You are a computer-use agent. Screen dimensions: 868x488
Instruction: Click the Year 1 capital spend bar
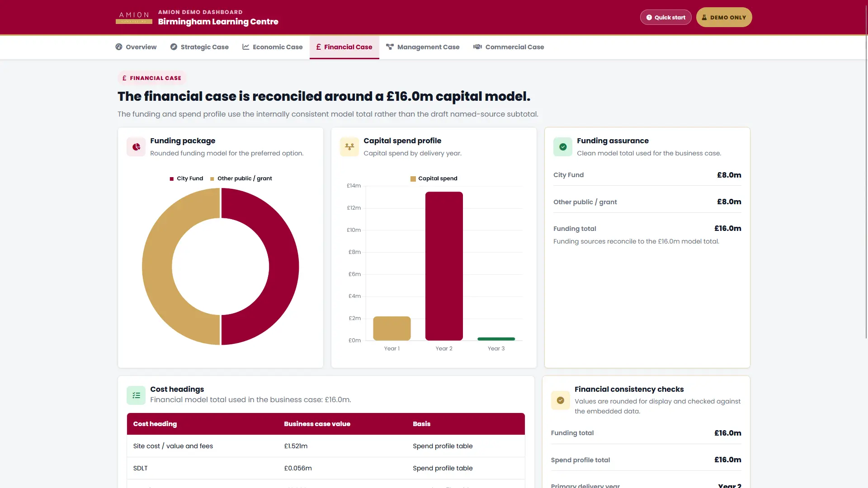tap(392, 328)
